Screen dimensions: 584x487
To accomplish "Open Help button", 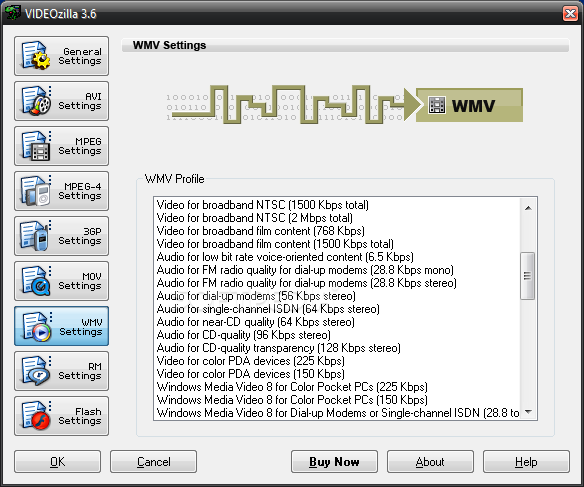I will [x=526, y=462].
